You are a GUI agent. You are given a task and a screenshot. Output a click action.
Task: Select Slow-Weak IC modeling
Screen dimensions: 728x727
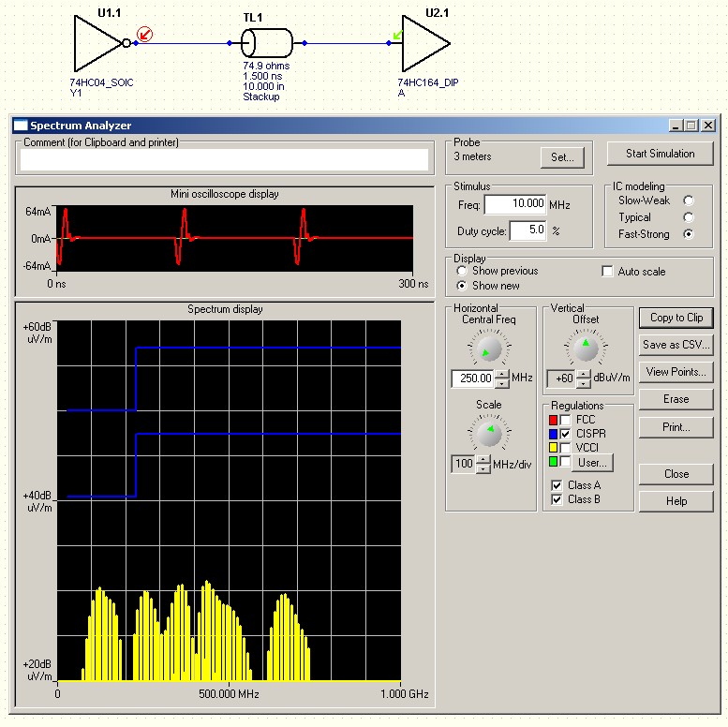(x=689, y=200)
